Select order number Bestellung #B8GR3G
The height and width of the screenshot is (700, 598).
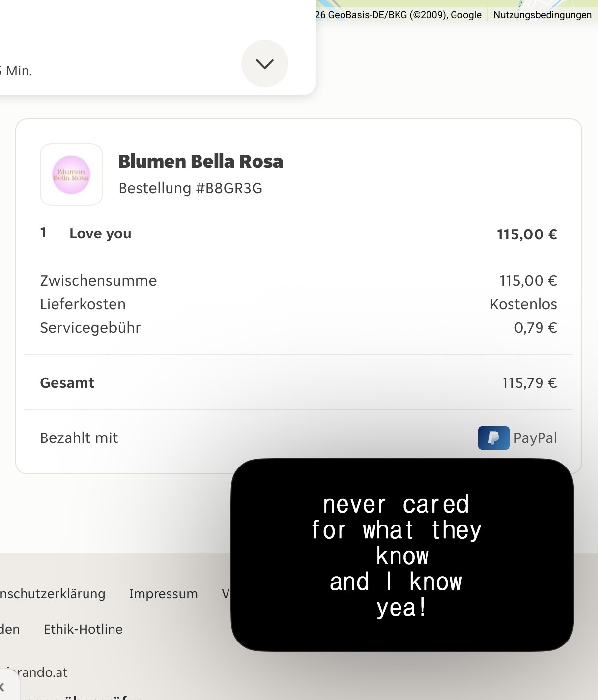(x=190, y=188)
